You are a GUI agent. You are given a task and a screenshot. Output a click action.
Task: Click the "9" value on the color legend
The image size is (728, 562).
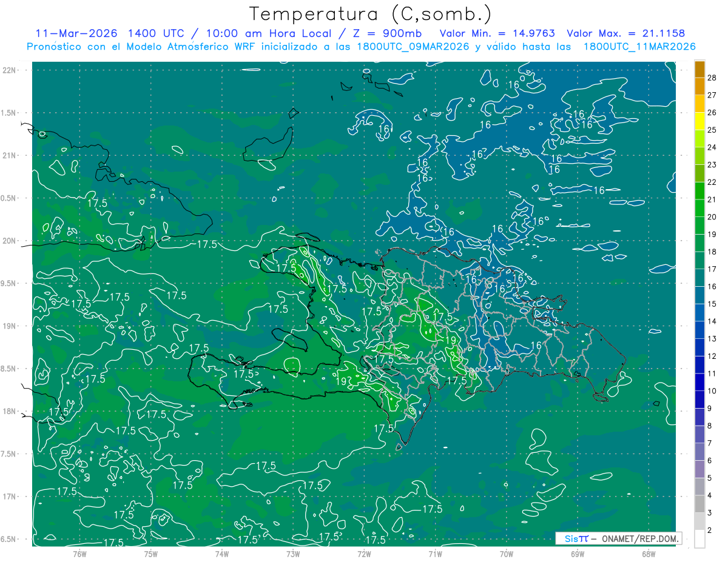click(710, 409)
